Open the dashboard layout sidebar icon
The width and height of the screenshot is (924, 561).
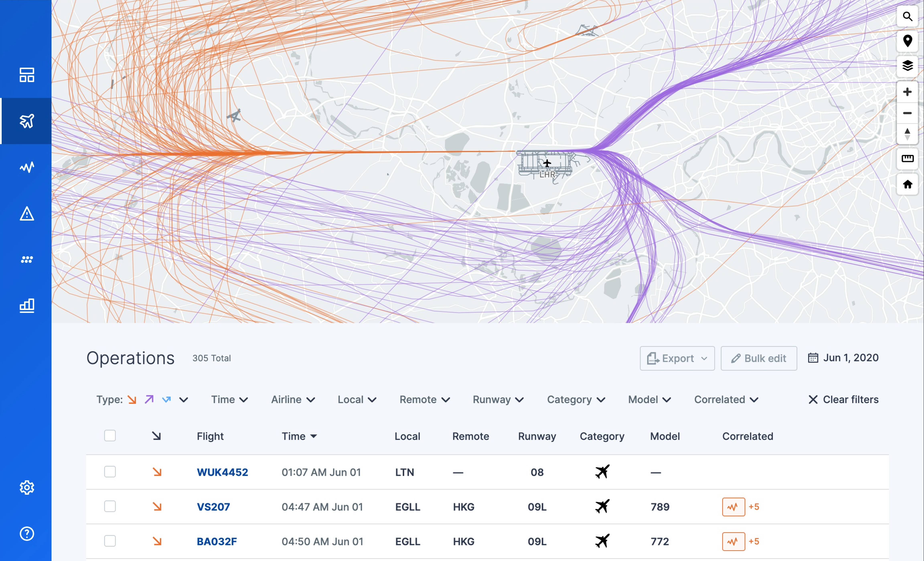pyautogui.click(x=27, y=75)
